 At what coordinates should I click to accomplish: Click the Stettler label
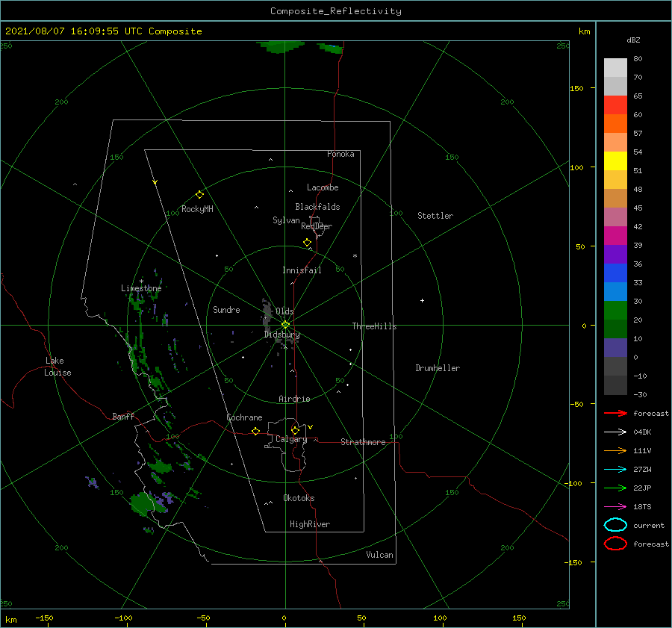pyautogui.click(x=435, y=216)
